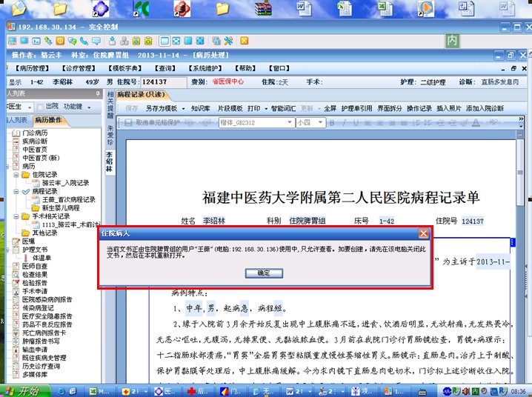Open the 医生 dropdown in patient panel
532x397 pixels.
click(30, 107)
